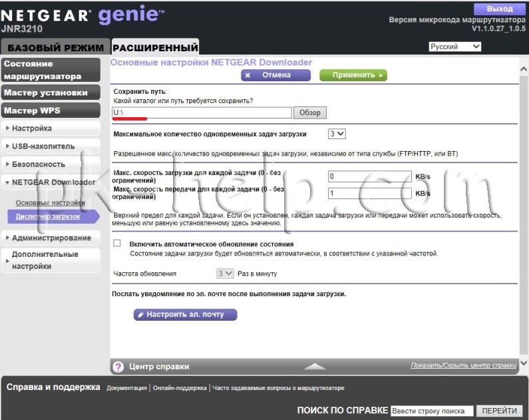
Task: Open Состояние маршрутизатора page
Action: (51, 70)
